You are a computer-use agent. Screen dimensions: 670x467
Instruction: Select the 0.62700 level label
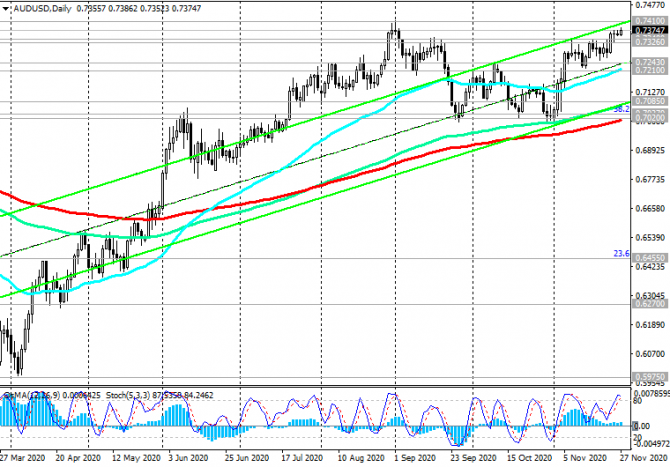(650, 304)
